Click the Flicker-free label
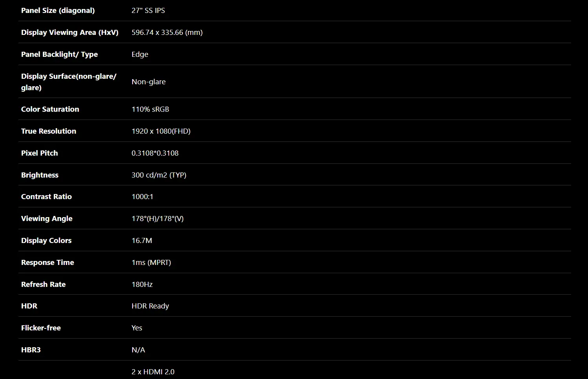The image size is (588, 379). pyautogui.click(x=41, y=328)
